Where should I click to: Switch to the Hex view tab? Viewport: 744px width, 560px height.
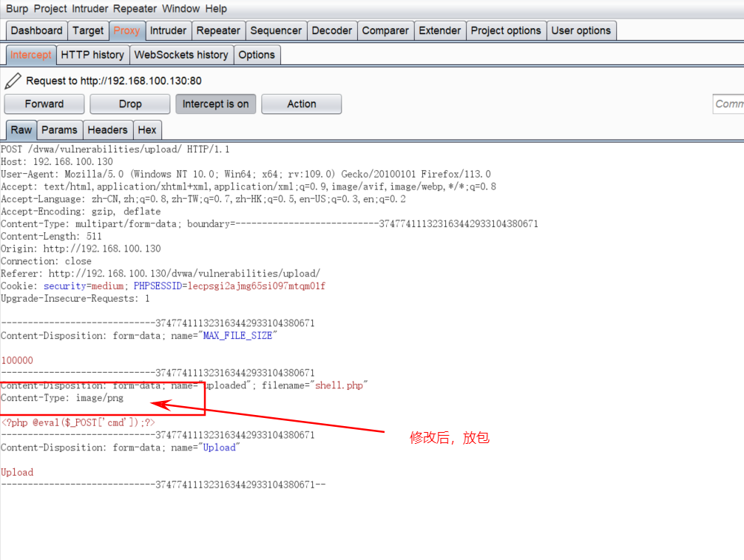pyautogui.click(x=147, y=130)
